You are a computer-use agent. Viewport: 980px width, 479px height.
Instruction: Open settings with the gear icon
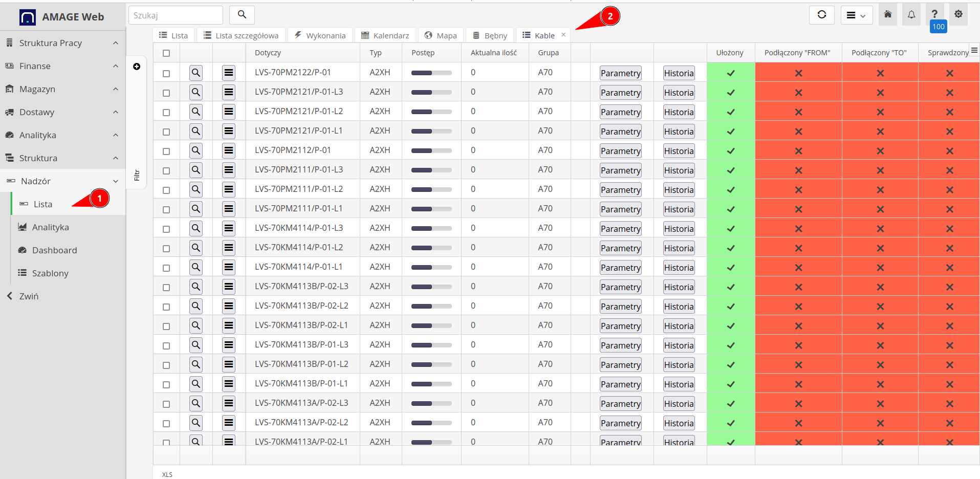pos(958,14)
